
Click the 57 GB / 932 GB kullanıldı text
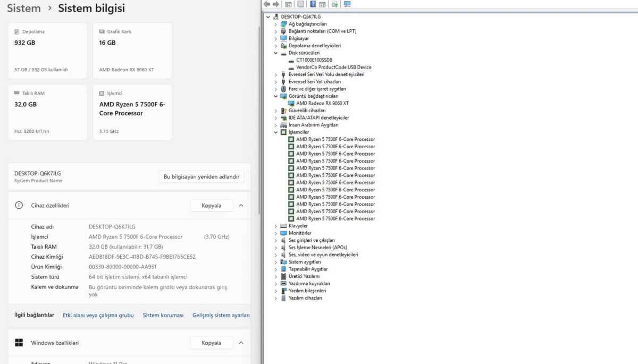point(41,70)
